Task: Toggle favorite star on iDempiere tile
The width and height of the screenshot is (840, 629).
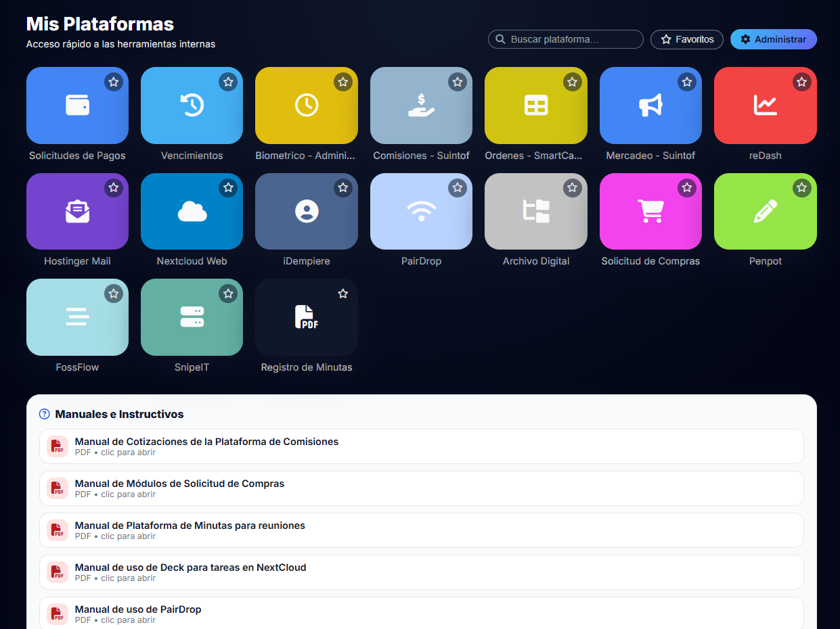Action: click(343, 187)
